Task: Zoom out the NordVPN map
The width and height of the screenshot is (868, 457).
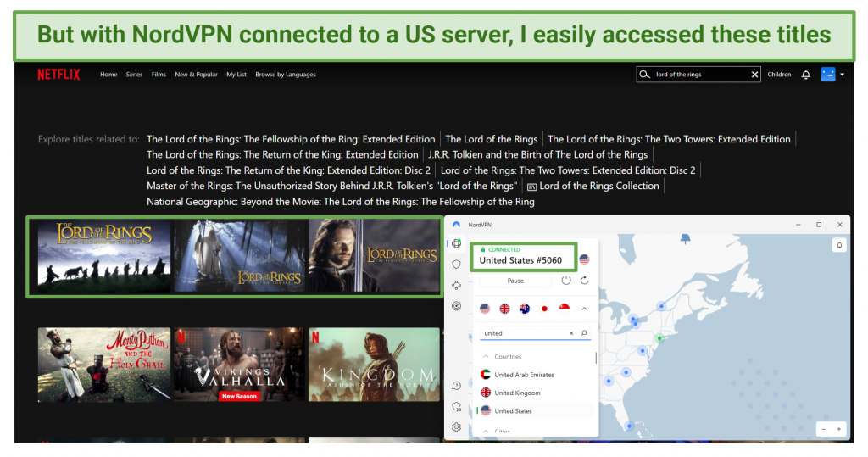Action: [x=824, y=429]
